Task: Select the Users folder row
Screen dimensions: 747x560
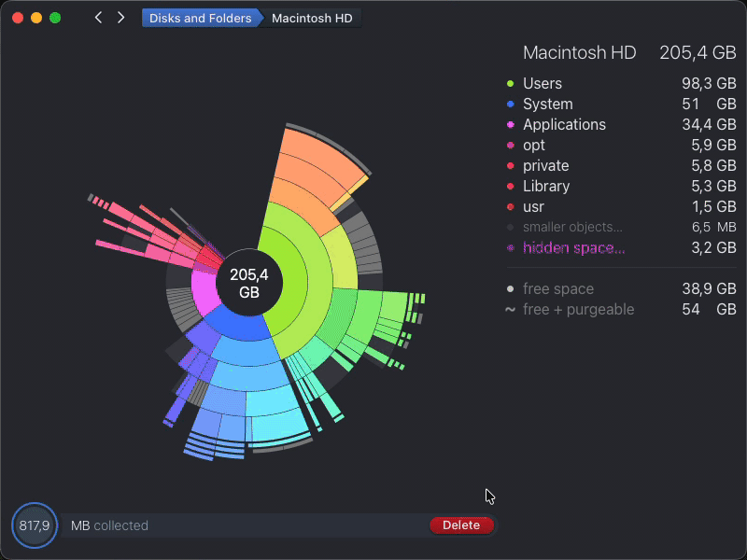Action: click(x=621, y=83)
